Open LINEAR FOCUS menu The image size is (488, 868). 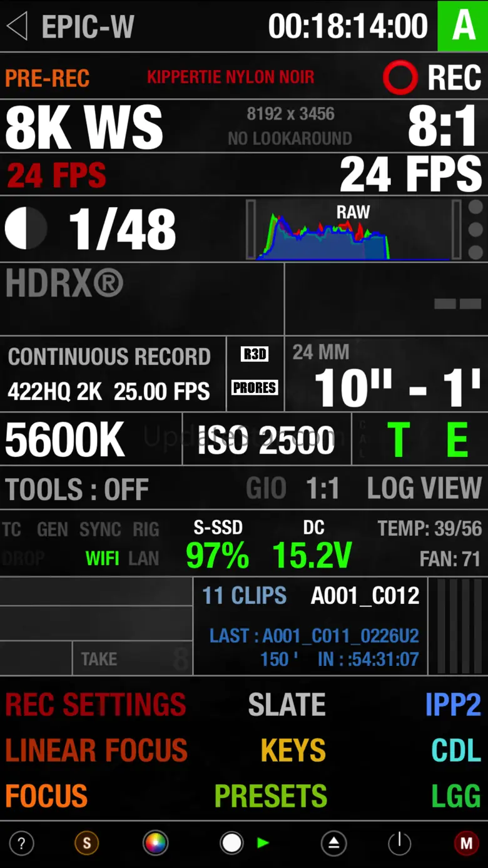96,750
